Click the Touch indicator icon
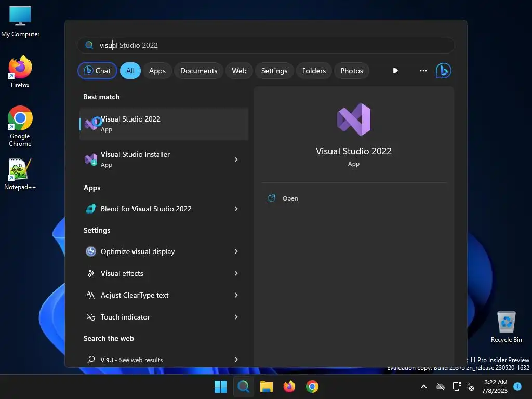Viewport: 532px width, 399px height. coord(90,317)
